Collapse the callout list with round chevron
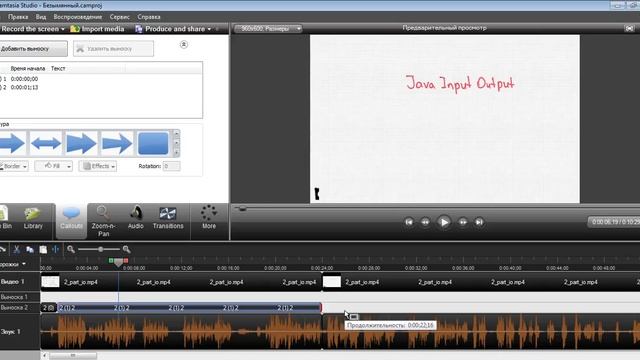Viewport: 640px width, 360px height. [184, 44]
